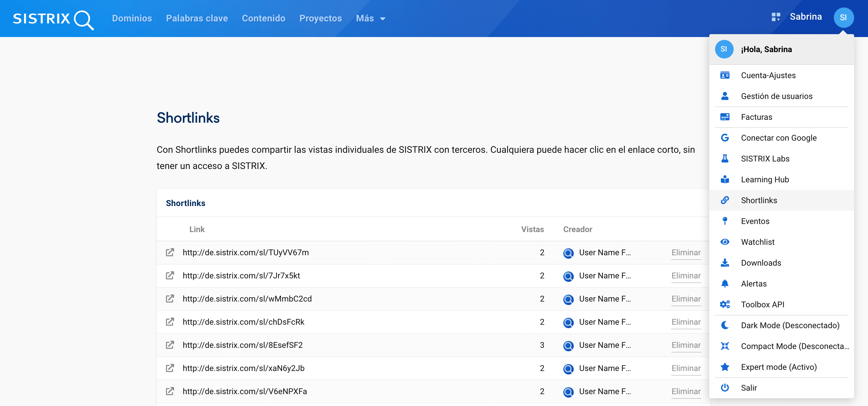Click the Salir power icon
This screenshot has width=868, height=406.
tap(724, 388)
